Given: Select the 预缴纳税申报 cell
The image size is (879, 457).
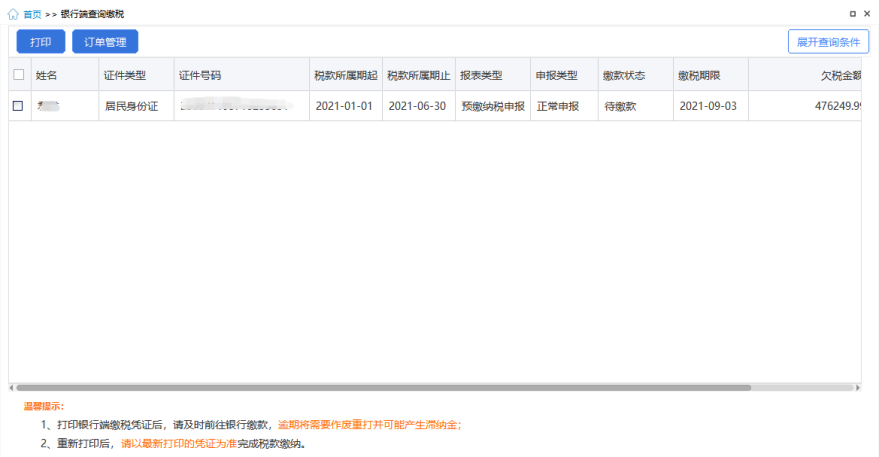Looking at the screenshot, I should (493, 106).
